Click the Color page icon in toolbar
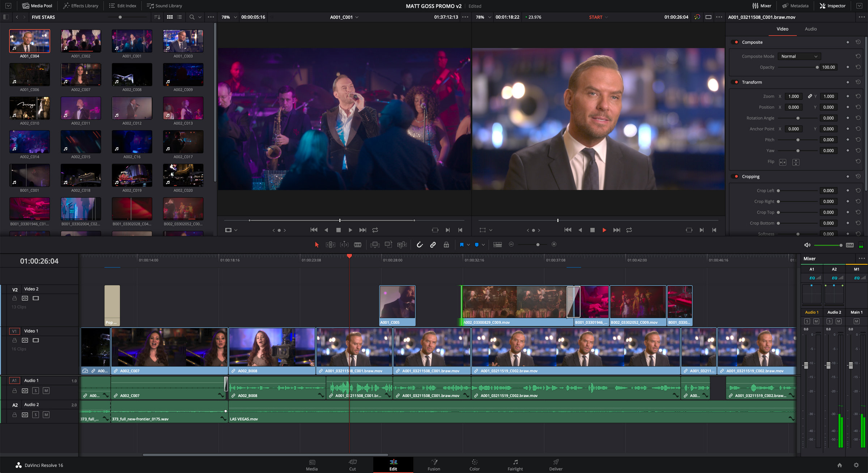 point(475,464)
